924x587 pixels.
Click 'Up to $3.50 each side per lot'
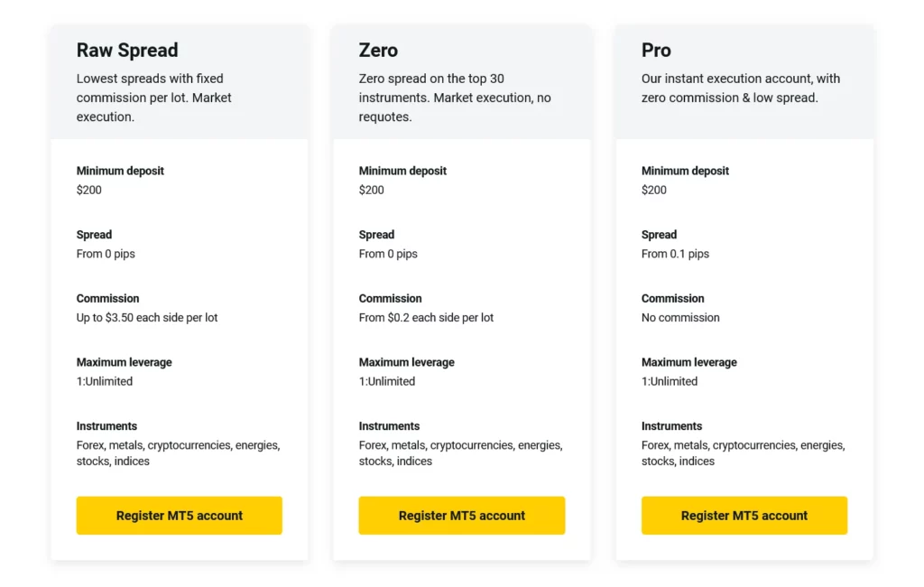click(147, 318)
